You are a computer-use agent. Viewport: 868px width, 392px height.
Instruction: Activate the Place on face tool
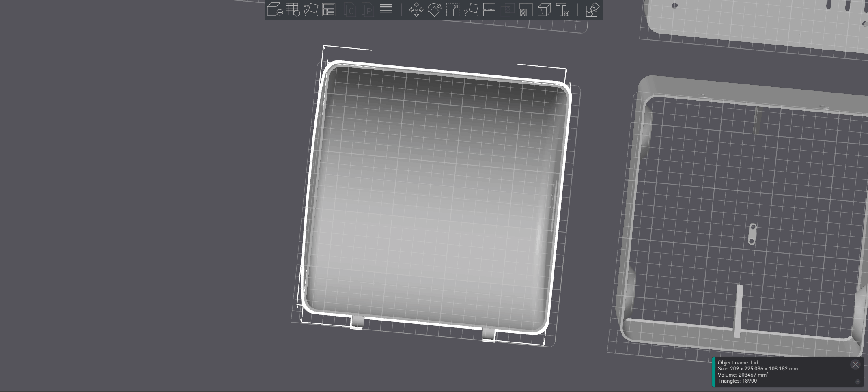(471, 10)
